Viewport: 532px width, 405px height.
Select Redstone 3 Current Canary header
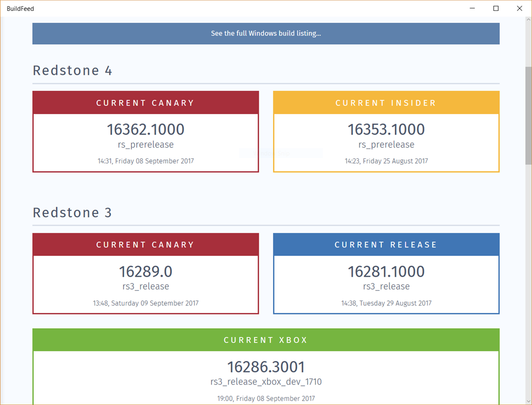pos(145,245)
